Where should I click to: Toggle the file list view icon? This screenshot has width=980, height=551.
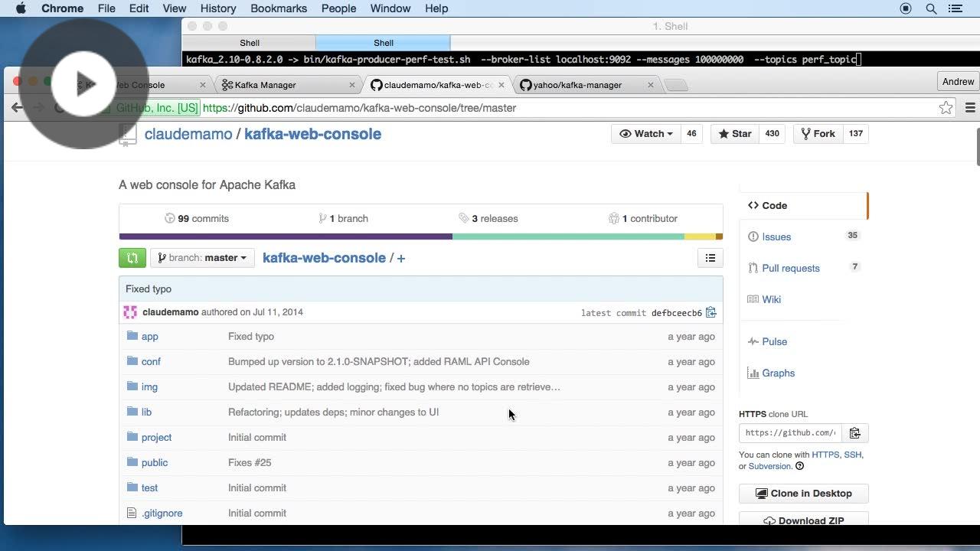point(710,258)
